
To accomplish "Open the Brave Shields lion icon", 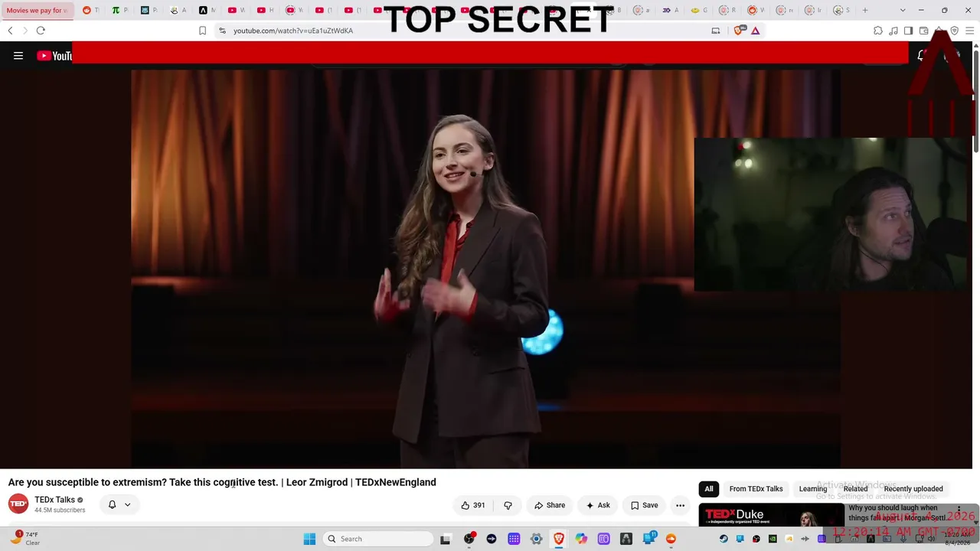I will coord(739,31).
